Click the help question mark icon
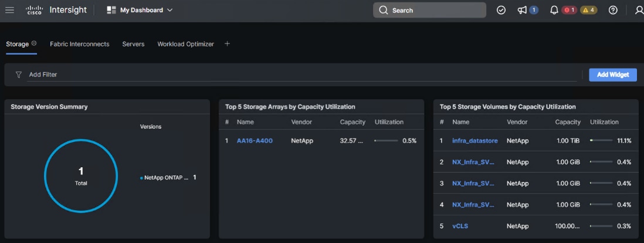This screenshot has width=644, height=243. tap(613, 10)
